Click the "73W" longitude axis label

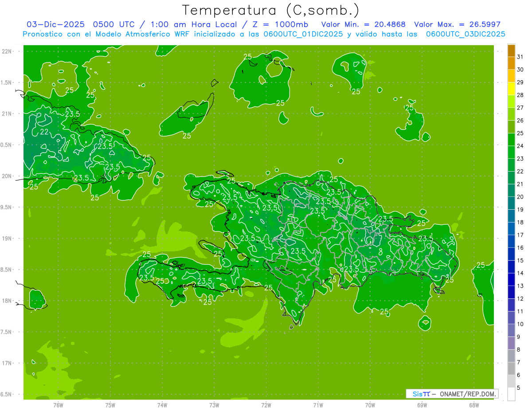214,405
